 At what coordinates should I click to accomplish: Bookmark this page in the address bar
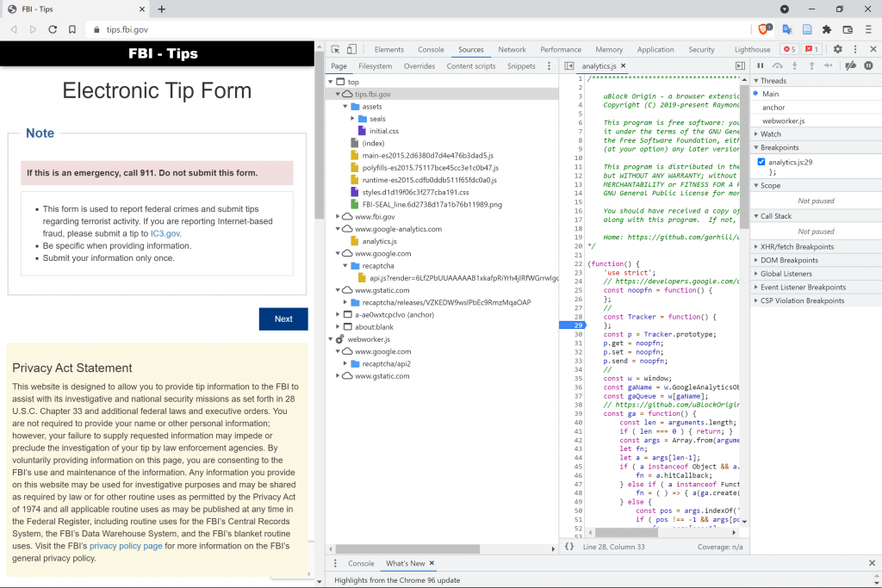72,29
